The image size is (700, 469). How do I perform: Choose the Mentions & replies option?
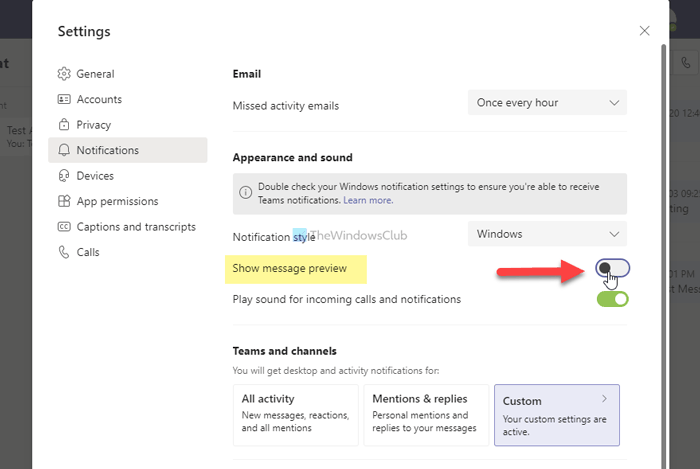pos(425,414)
